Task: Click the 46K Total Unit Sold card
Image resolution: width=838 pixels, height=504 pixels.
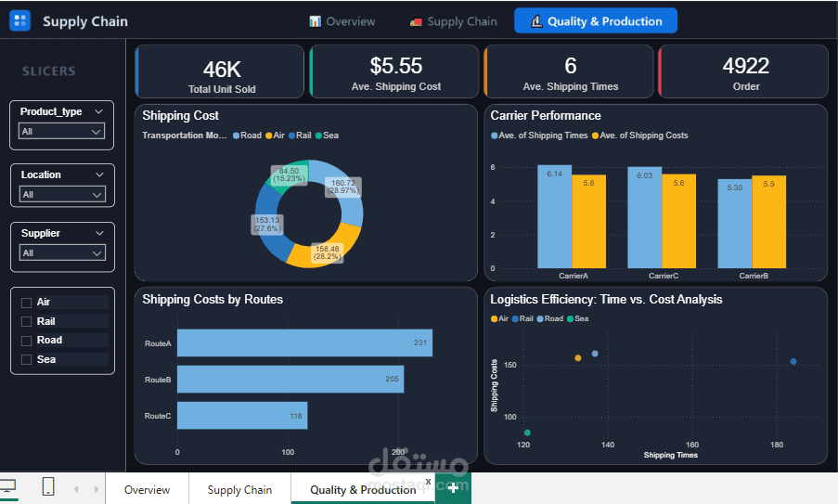Action: [220, 71]
